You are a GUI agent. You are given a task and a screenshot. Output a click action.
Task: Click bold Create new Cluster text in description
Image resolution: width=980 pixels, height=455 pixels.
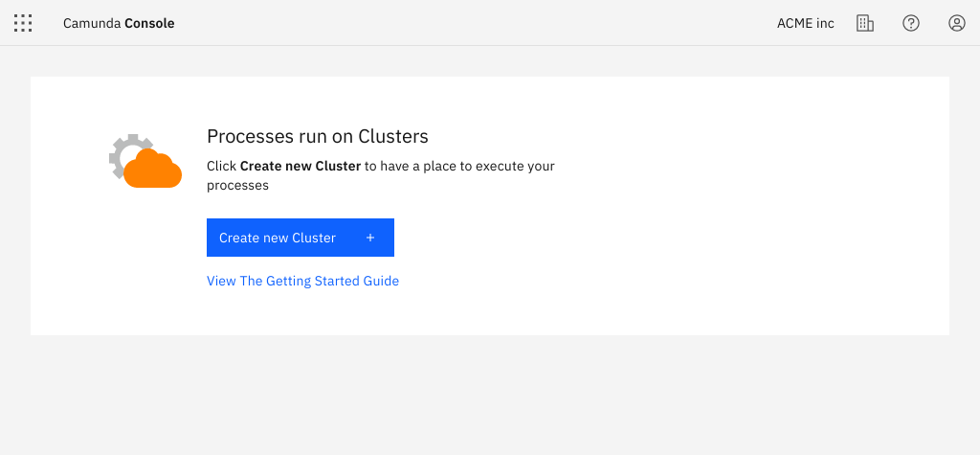(x=300, y=166)
